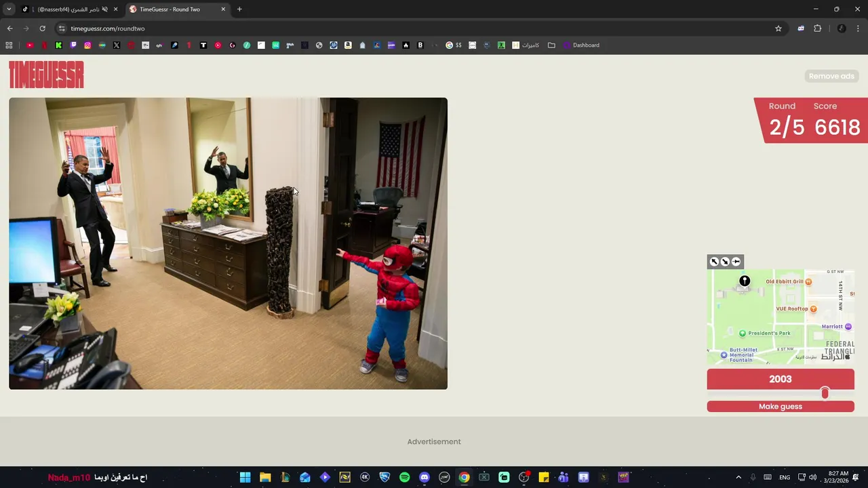The height and width of the screenshot is (488, 868).
Task: Open the Google $$ bookmark
Action: click(454, 45)
